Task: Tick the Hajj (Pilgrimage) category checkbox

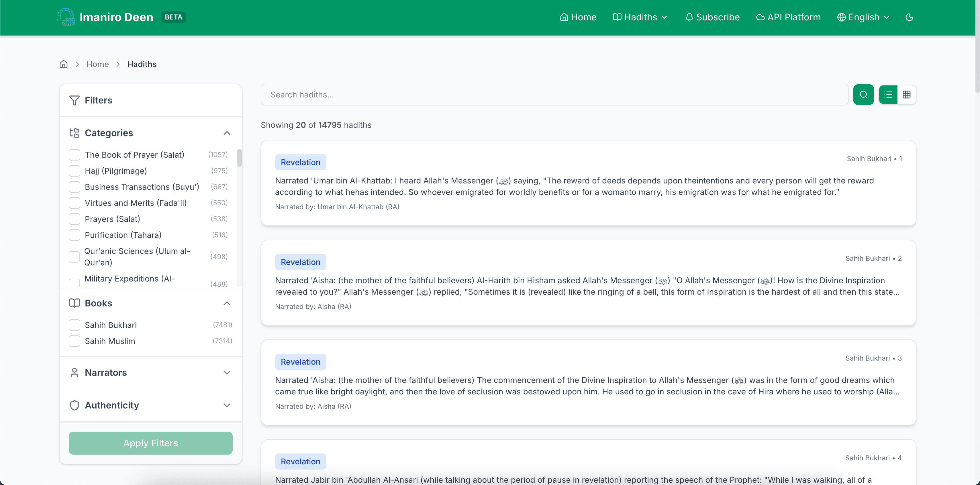Action: (x=74, y=171)
